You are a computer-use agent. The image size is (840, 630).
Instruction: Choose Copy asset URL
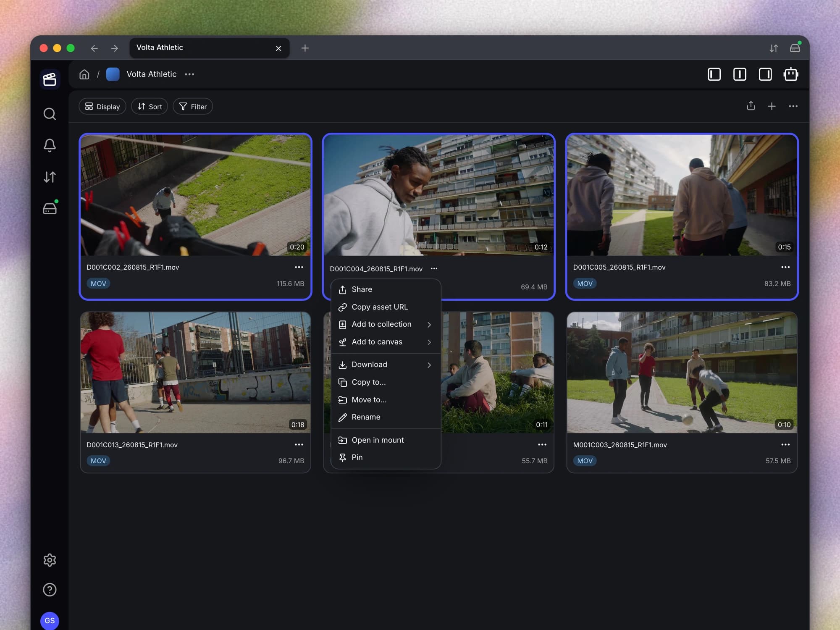click(x=386, y=307)
